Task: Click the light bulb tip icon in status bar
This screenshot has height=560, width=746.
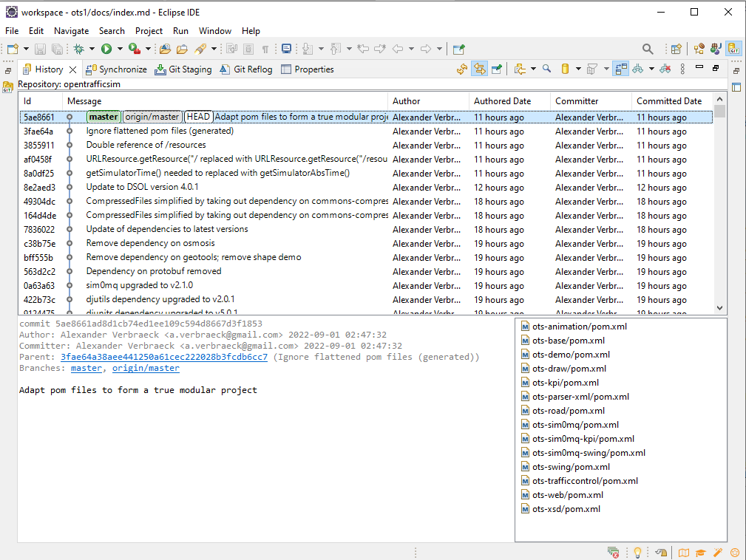Action: pos(637,553)
